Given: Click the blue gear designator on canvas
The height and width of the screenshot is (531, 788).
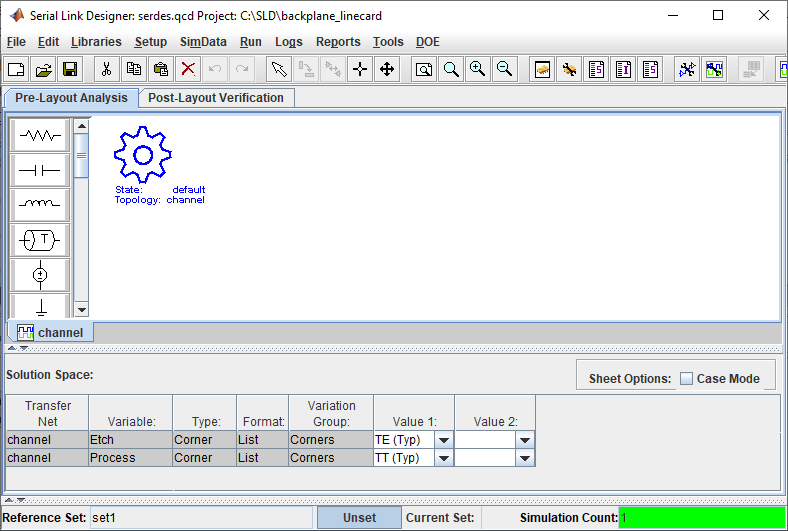Looking at the screenshot, I should pyautogui.click(x=143, y=155).
